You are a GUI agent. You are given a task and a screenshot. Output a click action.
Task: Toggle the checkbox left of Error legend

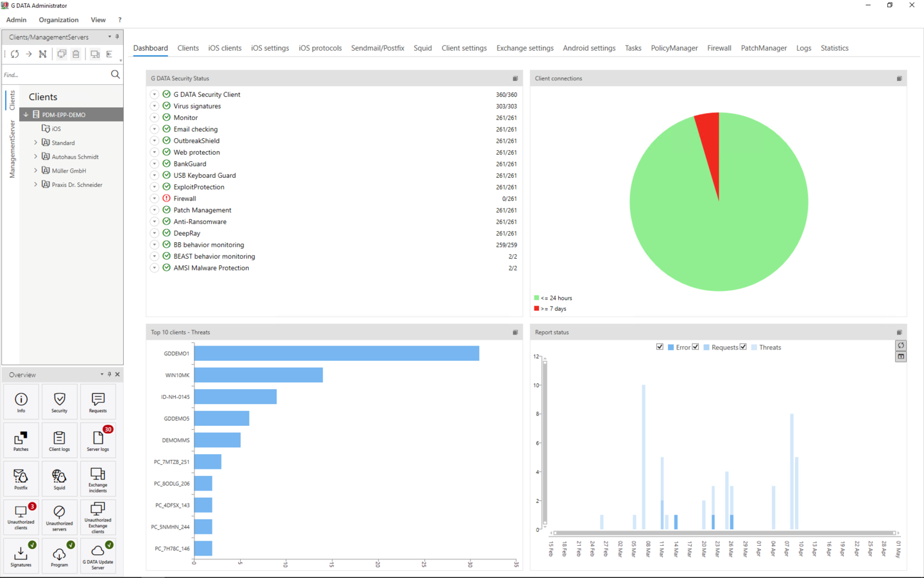click(660, 347)
